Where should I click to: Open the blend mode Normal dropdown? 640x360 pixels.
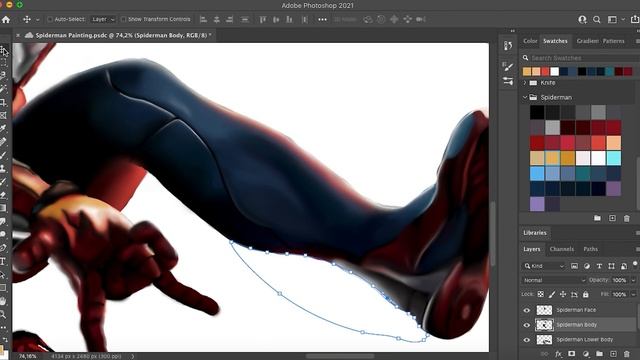(x=554, y=280)
